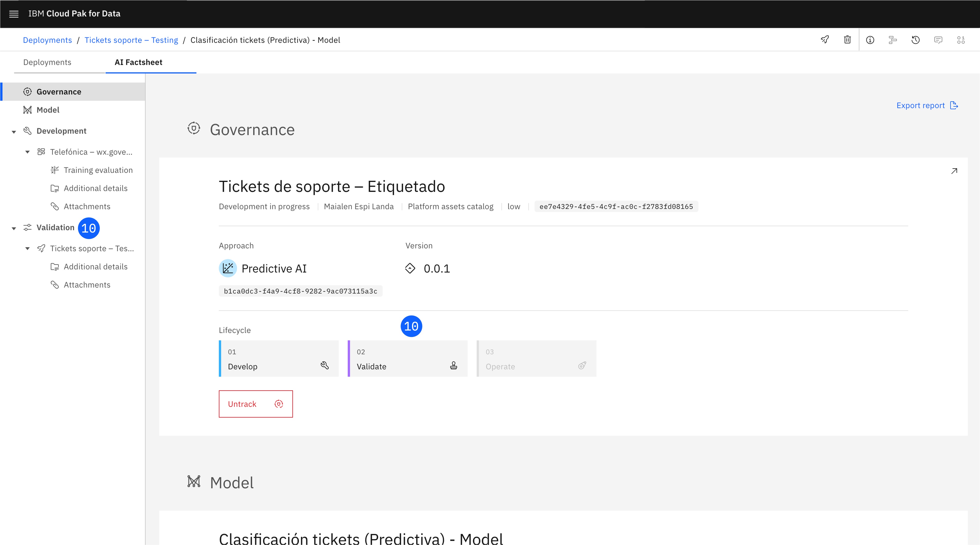Click version value 0.0.1
This screenshot has height=545, width=980.
tap(437, 269)
